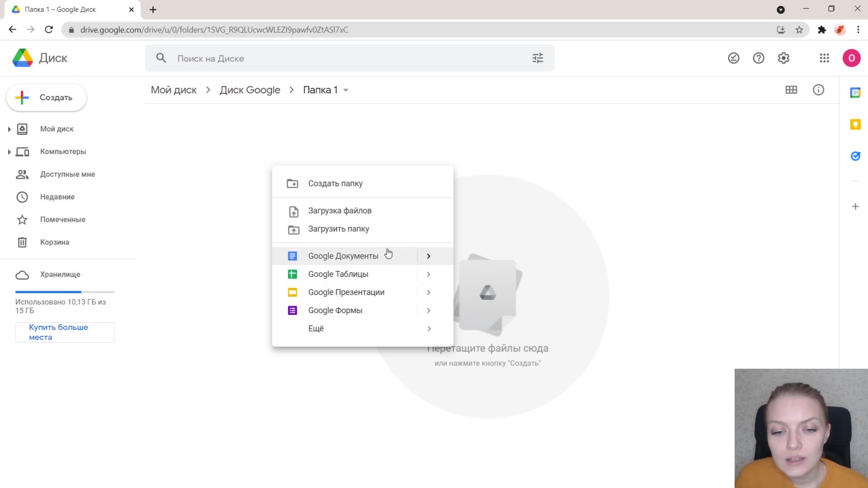Bookmark this page with star icon

click(799, 30)
